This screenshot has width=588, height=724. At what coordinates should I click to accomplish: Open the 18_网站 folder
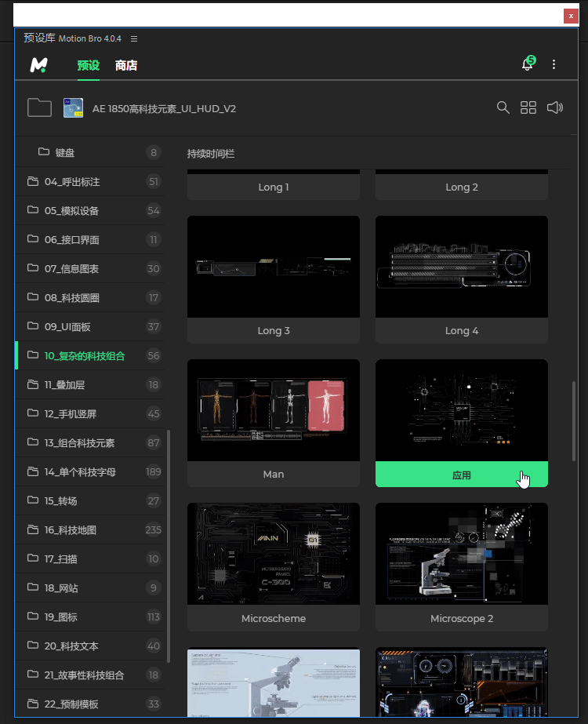tap(90, 588)
